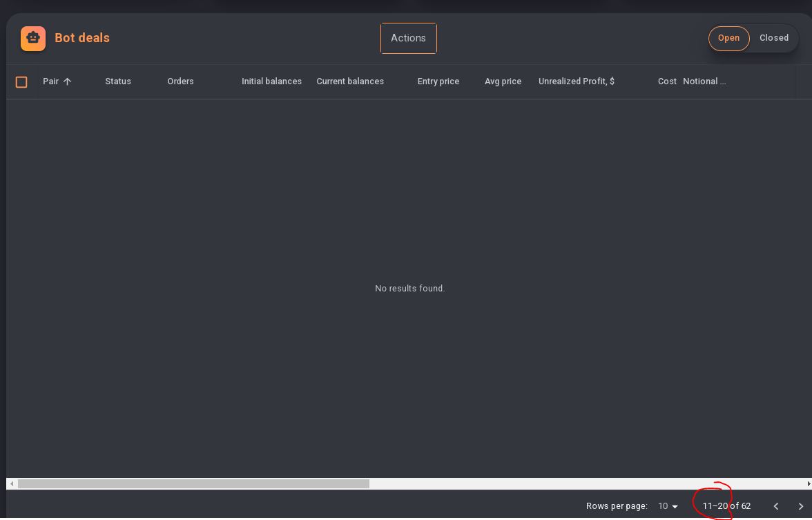
Task: Sort by Orders column header
Action: (x=180, y=81)
